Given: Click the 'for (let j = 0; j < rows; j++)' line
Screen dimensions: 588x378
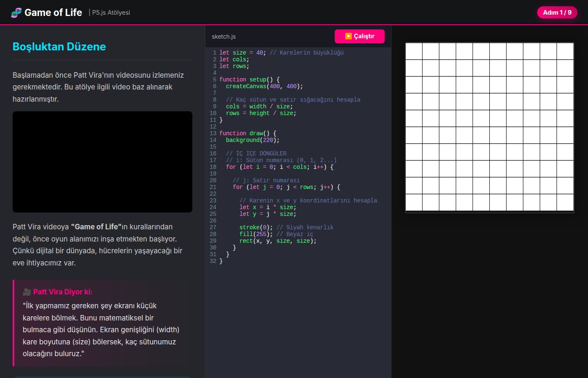Looking at the screenshot, I should coord(286,187).
